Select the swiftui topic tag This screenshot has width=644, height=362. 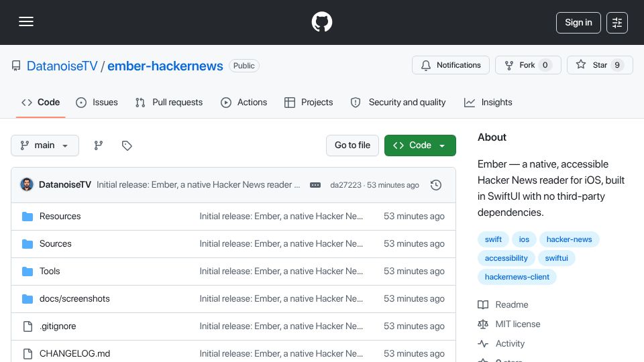click(x=557, y=258)
